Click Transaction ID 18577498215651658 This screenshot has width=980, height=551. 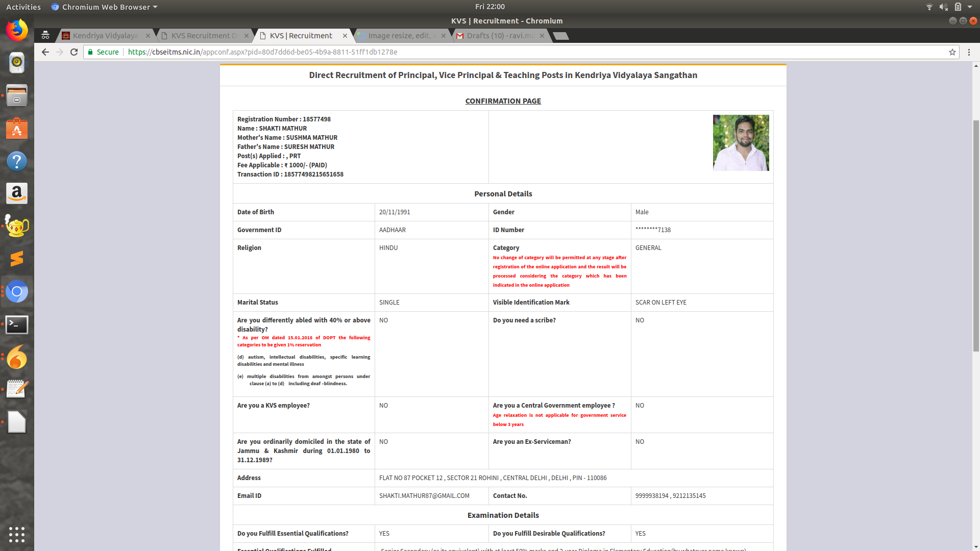pos(290,174)
